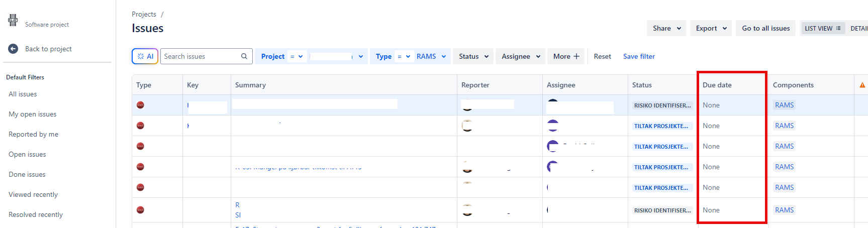Select the Done issues filter

coord(27,174)
